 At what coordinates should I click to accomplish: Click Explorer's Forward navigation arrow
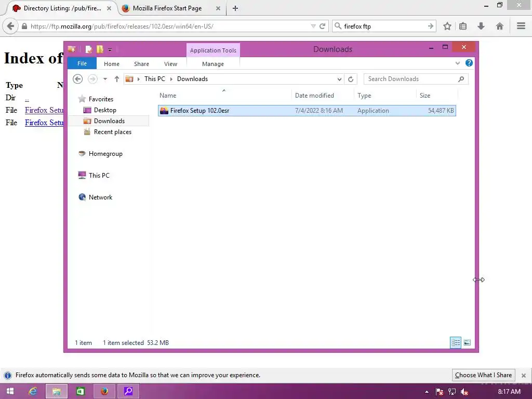92,79
